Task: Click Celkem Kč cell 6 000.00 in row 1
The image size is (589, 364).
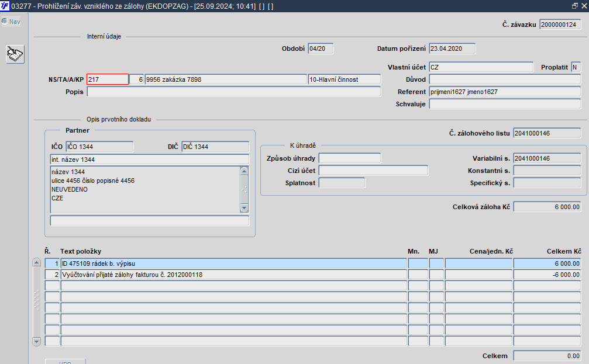Action: 547,264
